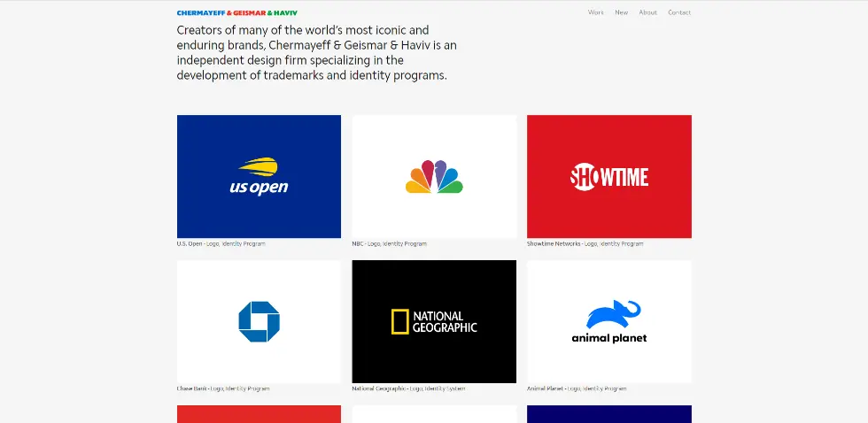This screenshot has width=868, height=423.
Task: Click the Chermayeff & Geismar & Haviv site logo
Action: pos(237,12)
